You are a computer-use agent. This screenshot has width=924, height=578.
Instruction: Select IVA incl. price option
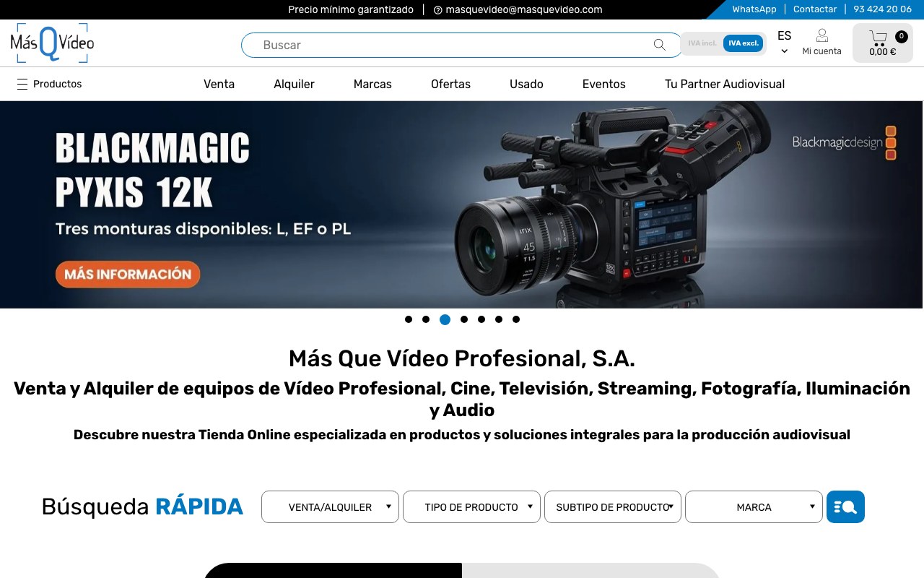(x=702, y=43)
